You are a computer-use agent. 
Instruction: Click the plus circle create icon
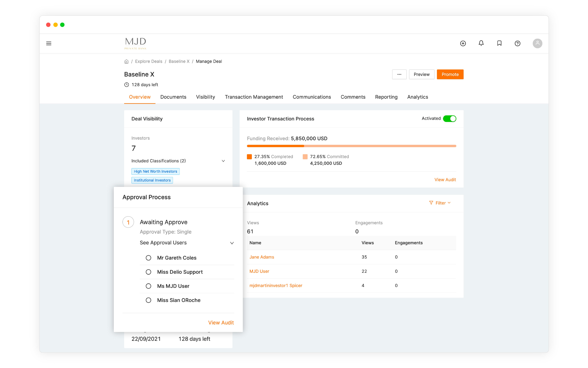point(463,43)
